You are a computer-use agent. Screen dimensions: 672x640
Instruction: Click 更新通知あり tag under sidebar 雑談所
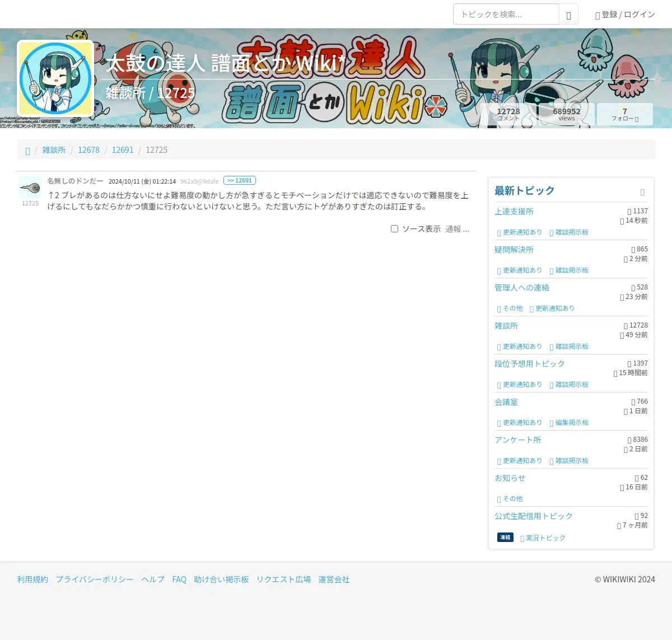520,347
